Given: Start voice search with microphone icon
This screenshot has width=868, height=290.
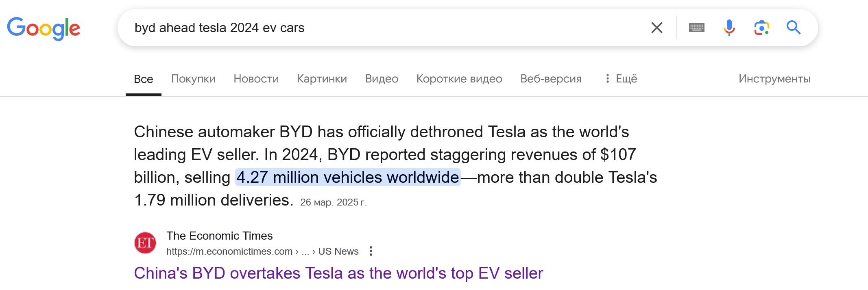Looking at the screenshot, I should coord(729,28).
